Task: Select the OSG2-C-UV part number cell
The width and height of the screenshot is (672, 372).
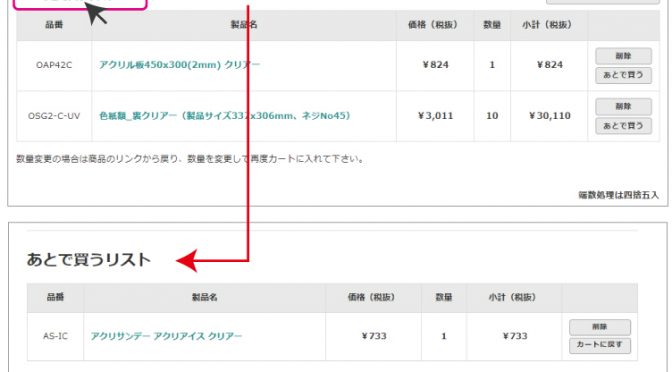Action: pos(54,116)
